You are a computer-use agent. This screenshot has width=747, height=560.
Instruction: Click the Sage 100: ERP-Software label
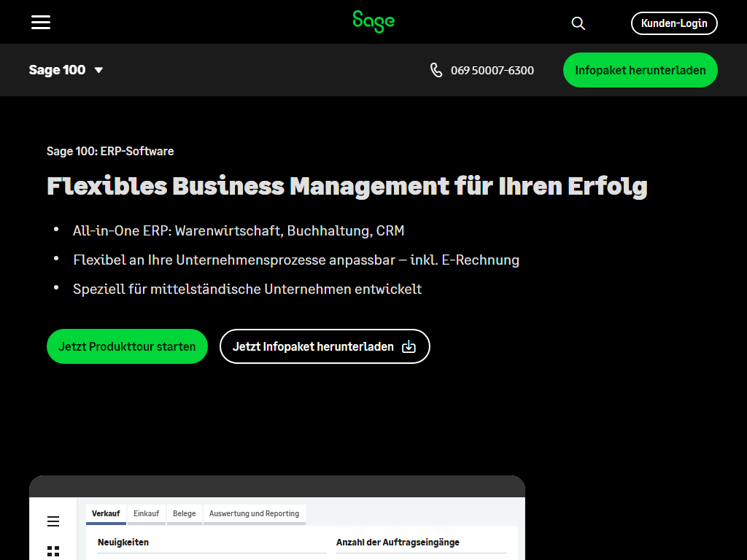coord(110,151)
